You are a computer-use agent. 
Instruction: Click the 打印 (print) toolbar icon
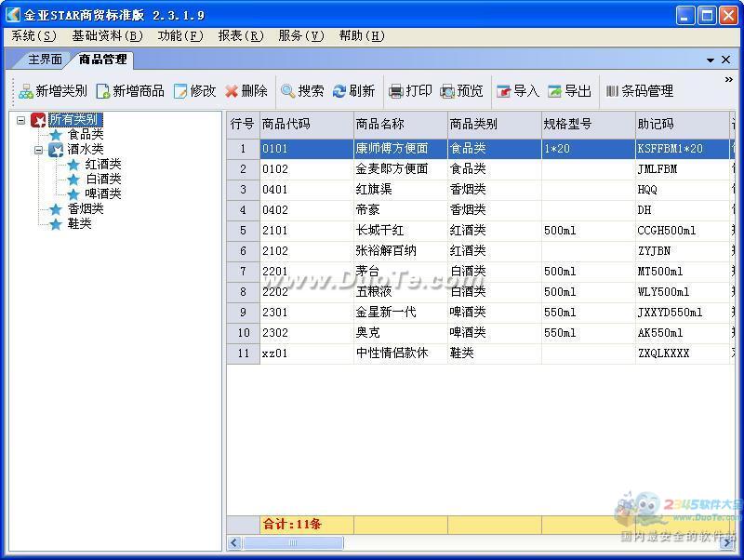coord(396,91)
